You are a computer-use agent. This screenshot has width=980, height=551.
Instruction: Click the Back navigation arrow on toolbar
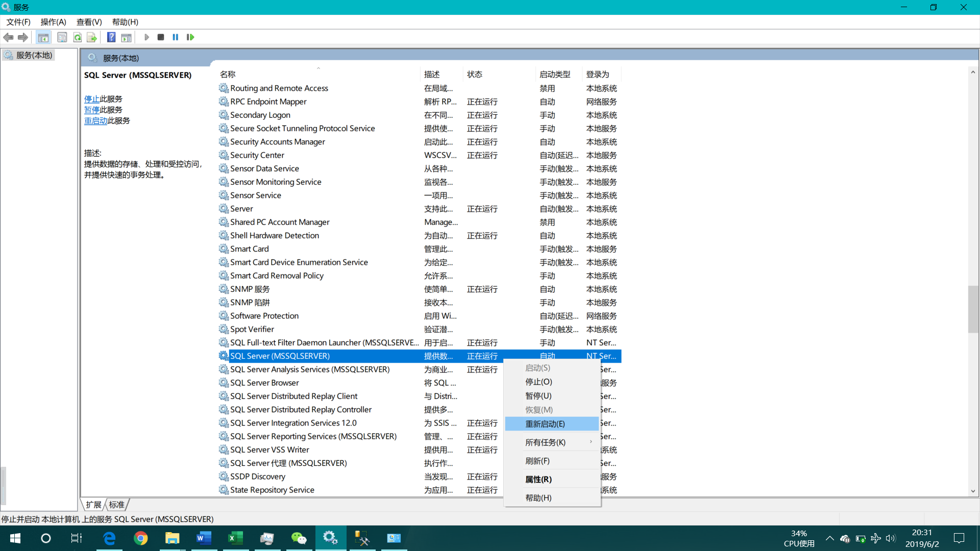click(8, 37)
